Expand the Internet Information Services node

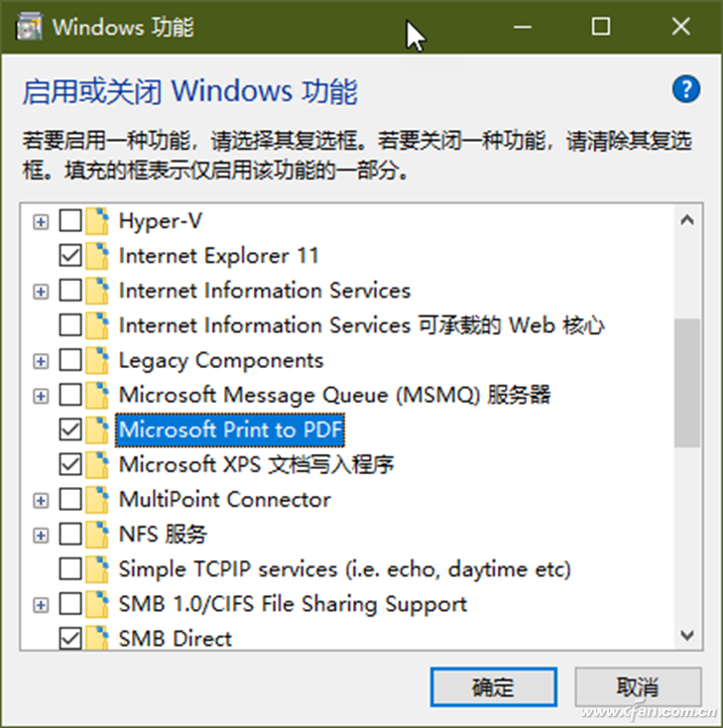point(41,292)
